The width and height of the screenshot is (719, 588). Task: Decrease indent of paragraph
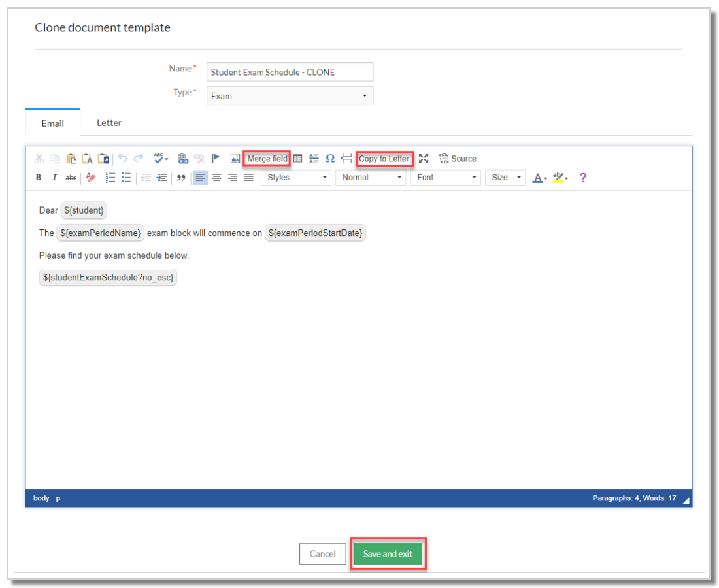coord(146,178)
